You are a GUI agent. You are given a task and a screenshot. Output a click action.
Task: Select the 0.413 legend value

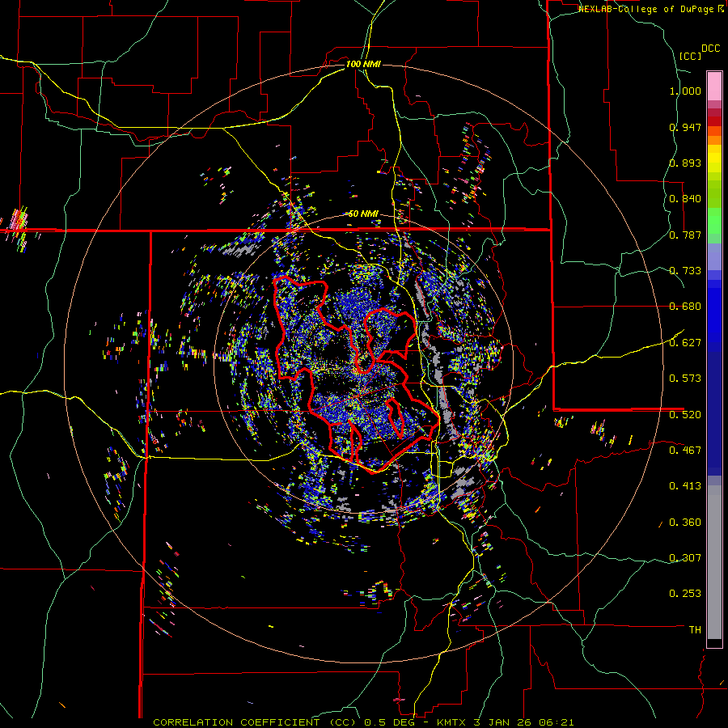pos(685,486)
